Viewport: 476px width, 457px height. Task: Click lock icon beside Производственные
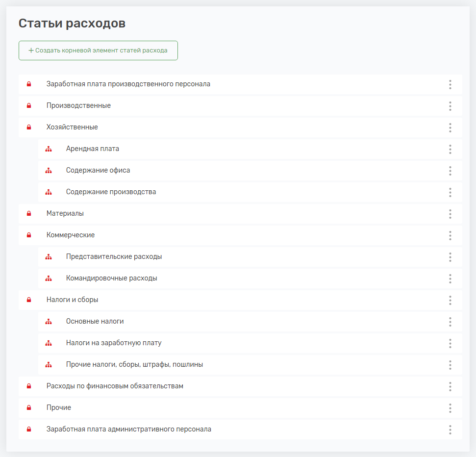pos(29,106)
